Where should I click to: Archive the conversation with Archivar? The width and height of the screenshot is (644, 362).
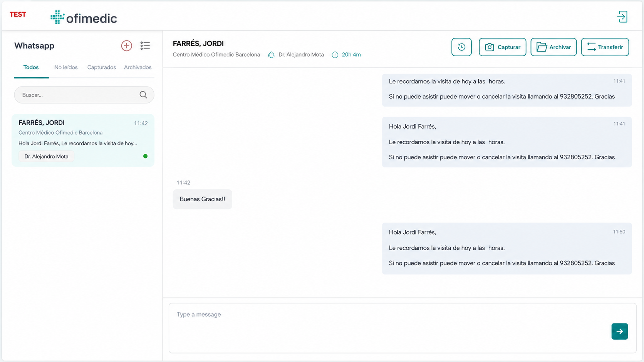point(553,47)
